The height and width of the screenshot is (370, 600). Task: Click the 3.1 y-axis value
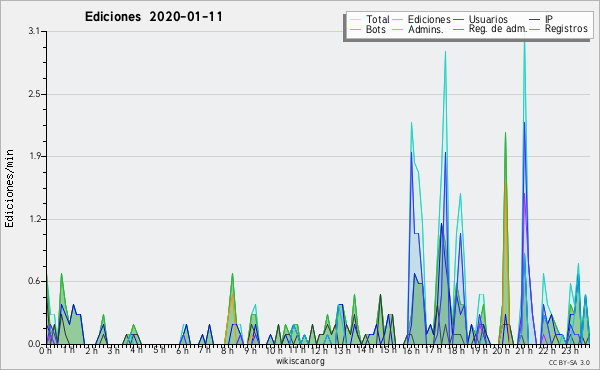click(34, 31)
